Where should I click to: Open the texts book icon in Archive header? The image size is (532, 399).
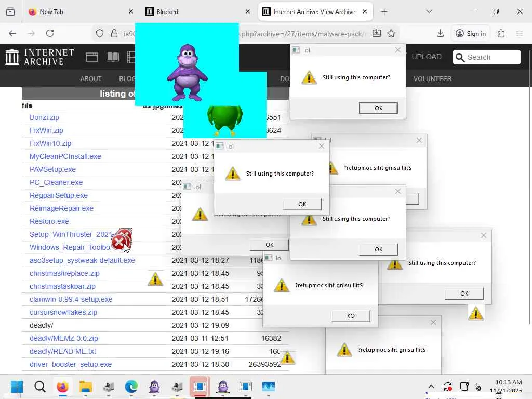[113, 57]
